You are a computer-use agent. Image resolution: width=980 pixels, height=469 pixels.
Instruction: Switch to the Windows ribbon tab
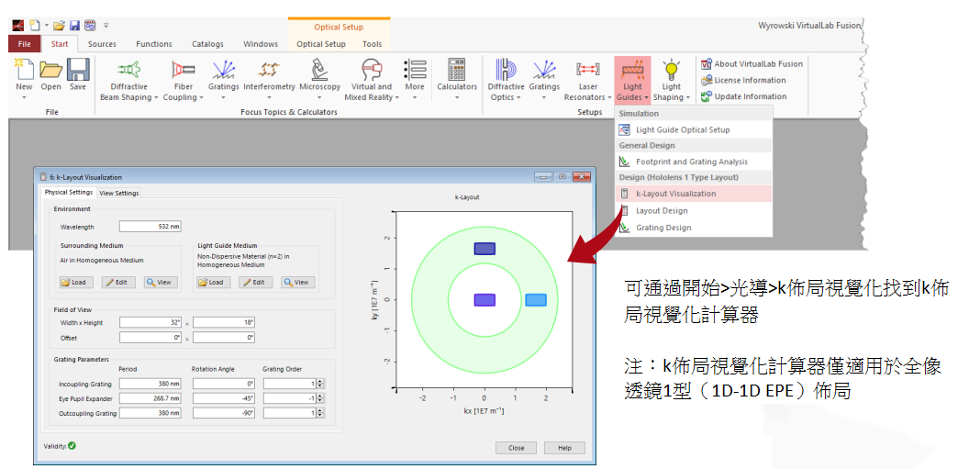261,44
